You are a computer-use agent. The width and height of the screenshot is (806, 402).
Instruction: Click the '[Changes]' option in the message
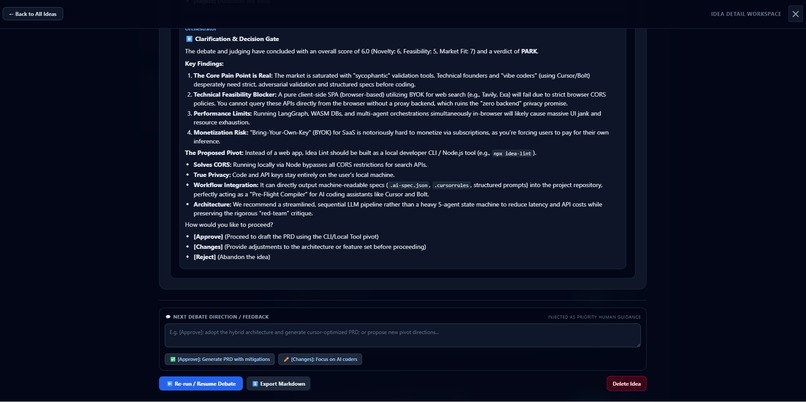click(208, 247)
